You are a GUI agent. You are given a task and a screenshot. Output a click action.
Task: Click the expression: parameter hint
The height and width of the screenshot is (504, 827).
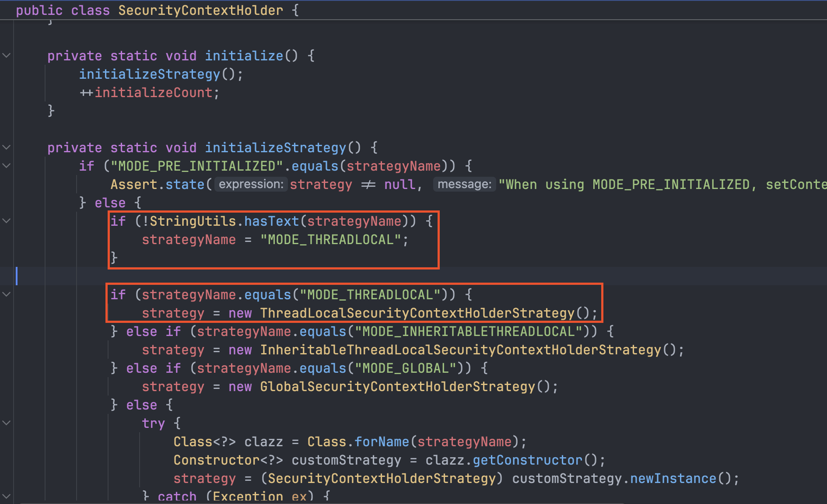[x=251, y=184]
